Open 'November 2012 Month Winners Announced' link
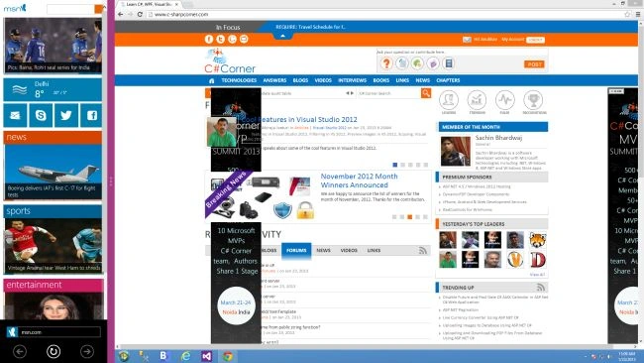 point(359,181)
